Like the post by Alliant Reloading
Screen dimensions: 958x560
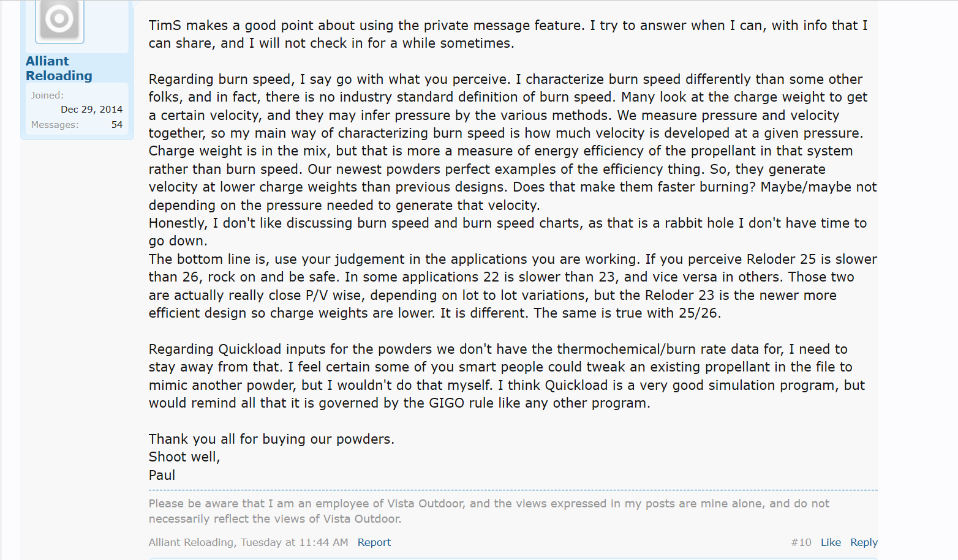click(x=830, y=542)
